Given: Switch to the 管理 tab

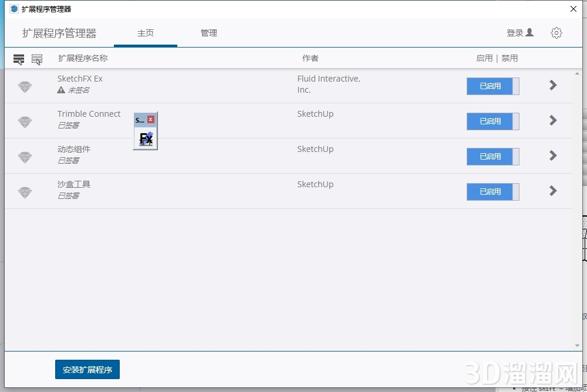Looking at the screenshot, I should point(209,33).
